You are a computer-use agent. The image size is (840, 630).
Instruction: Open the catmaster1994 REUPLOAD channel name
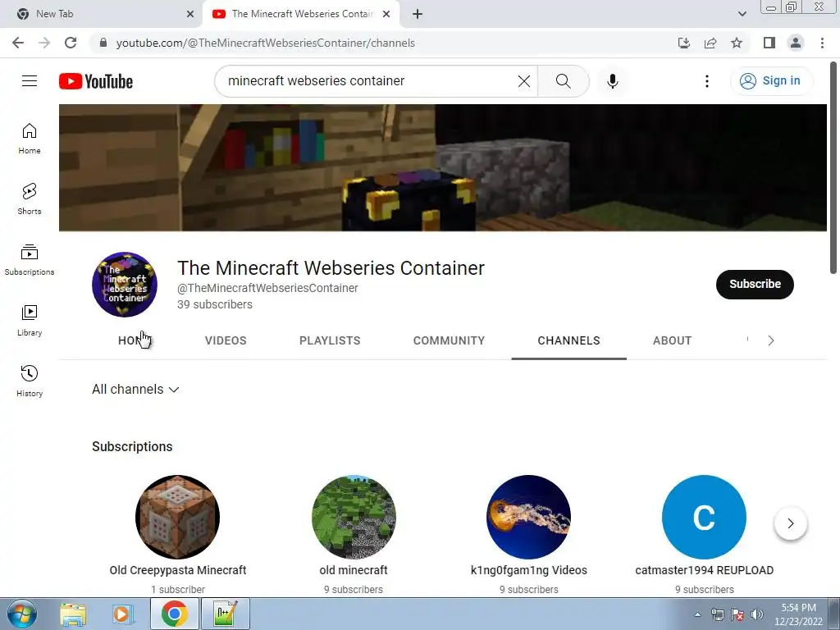point(704,571)
